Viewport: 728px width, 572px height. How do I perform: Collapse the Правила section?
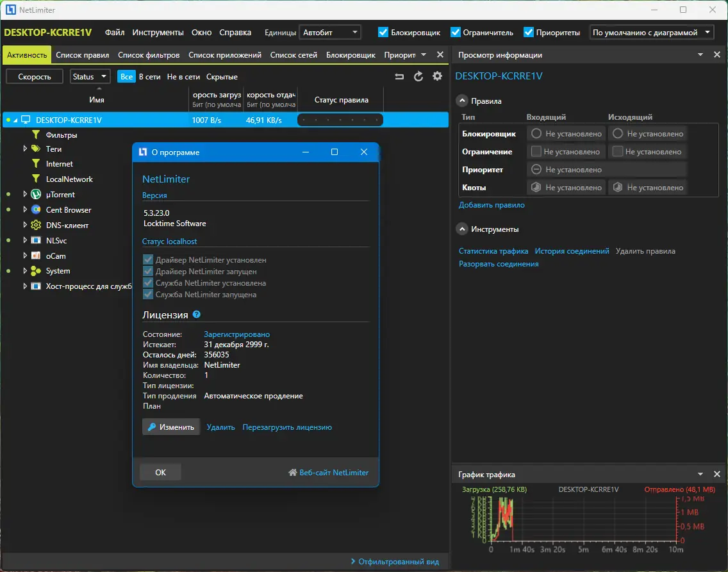click(x=462, y=101)
